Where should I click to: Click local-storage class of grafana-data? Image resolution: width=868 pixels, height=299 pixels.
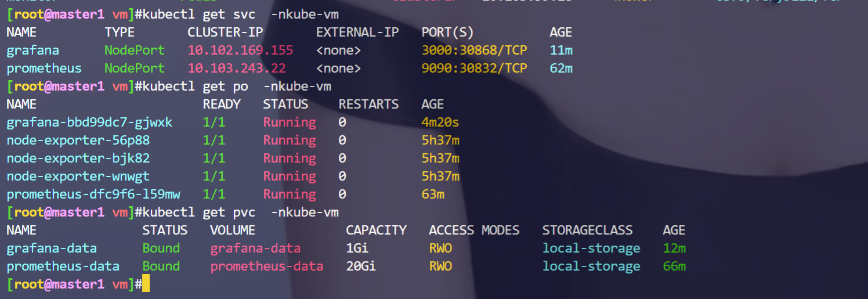tap(591, 248)
